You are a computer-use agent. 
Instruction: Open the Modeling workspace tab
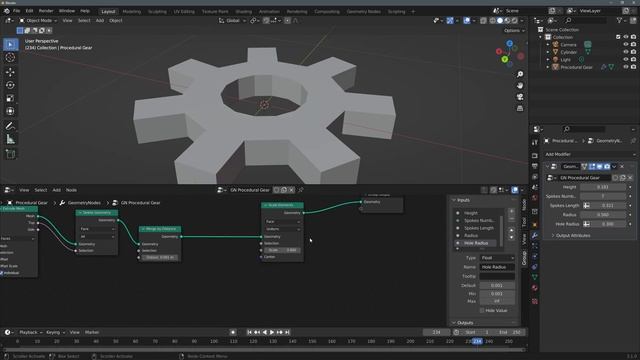[x=131, y=11]
